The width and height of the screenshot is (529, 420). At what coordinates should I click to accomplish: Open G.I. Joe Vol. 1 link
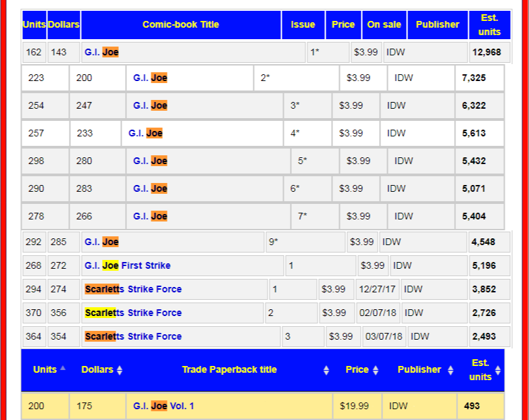[163, 406]
